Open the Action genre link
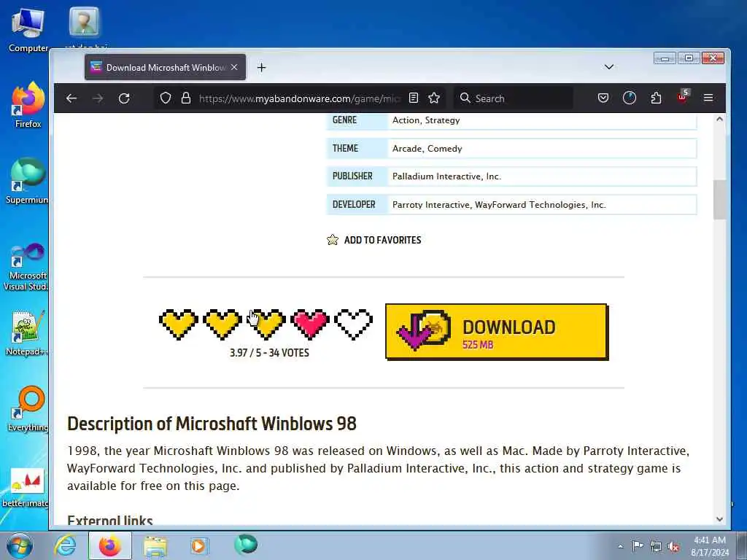Screen dimensions: 747x560 [x=406, y=120]
